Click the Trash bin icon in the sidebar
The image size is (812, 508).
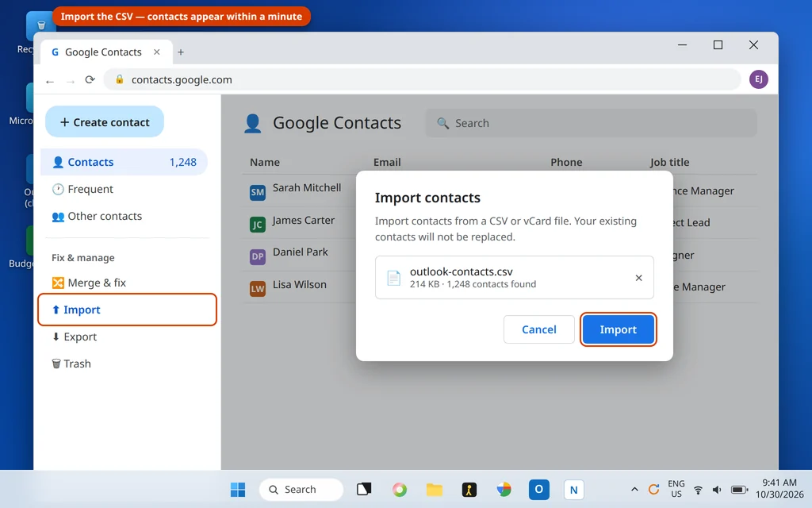(56, 364)
